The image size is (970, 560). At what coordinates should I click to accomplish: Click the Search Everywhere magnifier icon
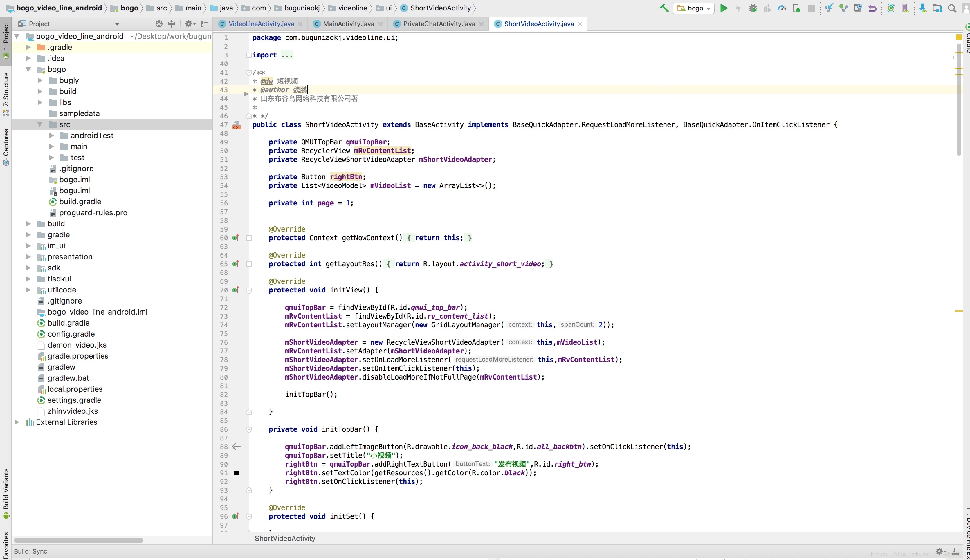point(952,8)
